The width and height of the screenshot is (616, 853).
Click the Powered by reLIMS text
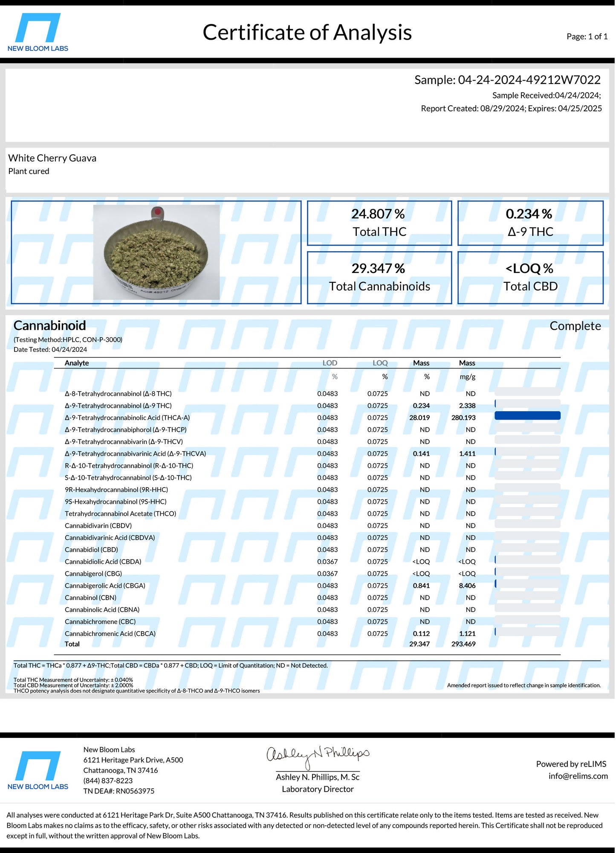coord(571,764)
